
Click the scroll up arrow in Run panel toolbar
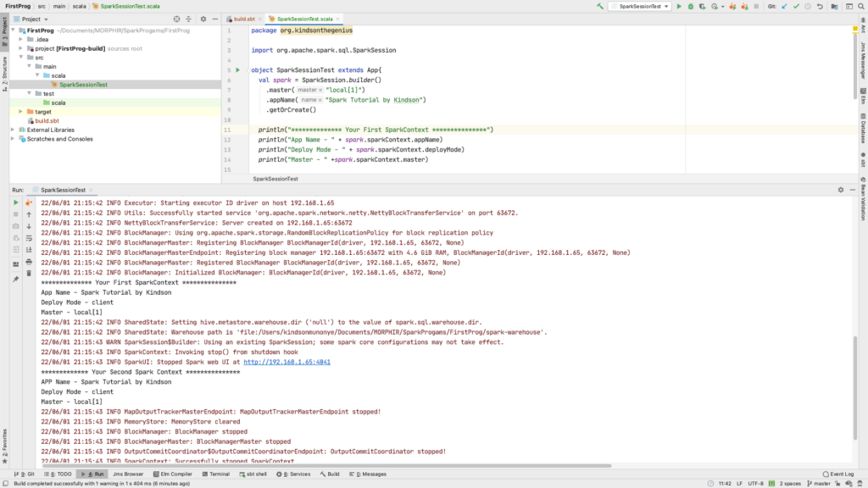(x=29, y=214)
